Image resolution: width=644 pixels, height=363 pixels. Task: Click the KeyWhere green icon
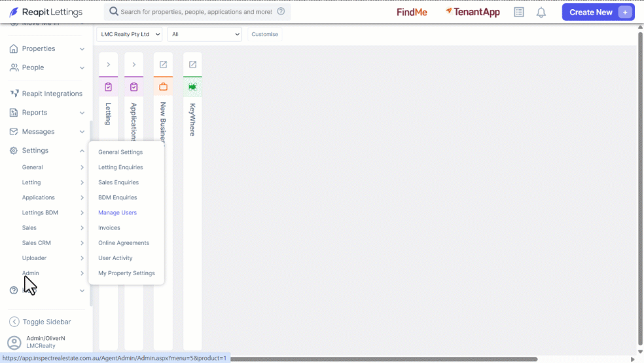[192, 86]
